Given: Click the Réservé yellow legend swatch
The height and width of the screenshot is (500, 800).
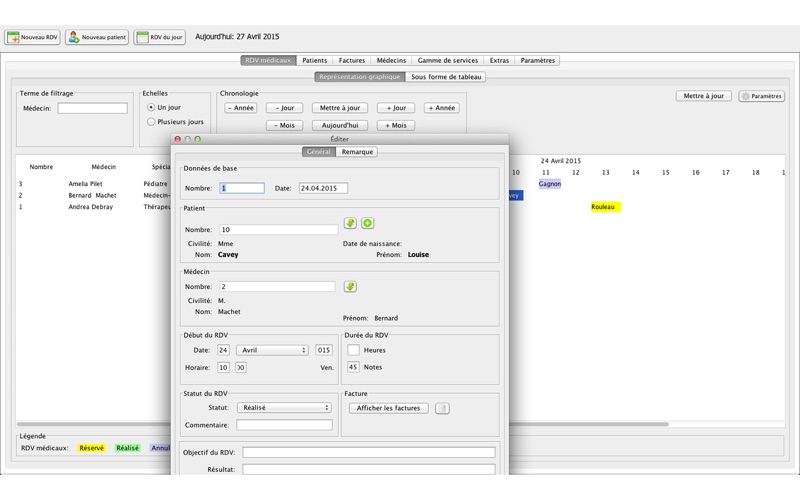Looking at the screenshot, I should point(91,448).
